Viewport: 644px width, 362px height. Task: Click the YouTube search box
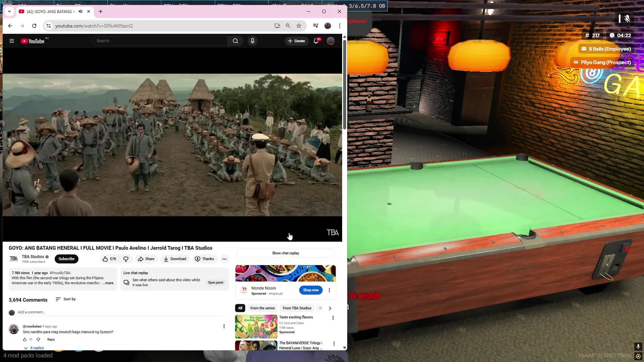[x=161, y=41]
